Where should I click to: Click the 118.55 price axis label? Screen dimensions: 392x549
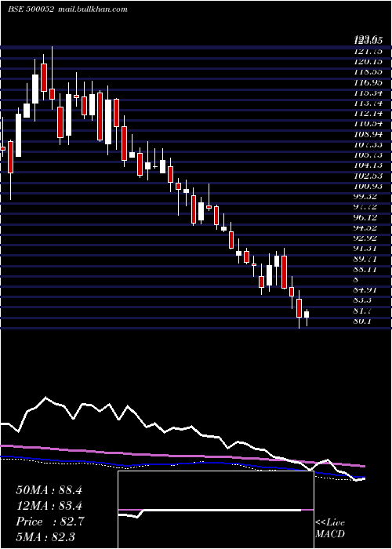pos(367,72)
